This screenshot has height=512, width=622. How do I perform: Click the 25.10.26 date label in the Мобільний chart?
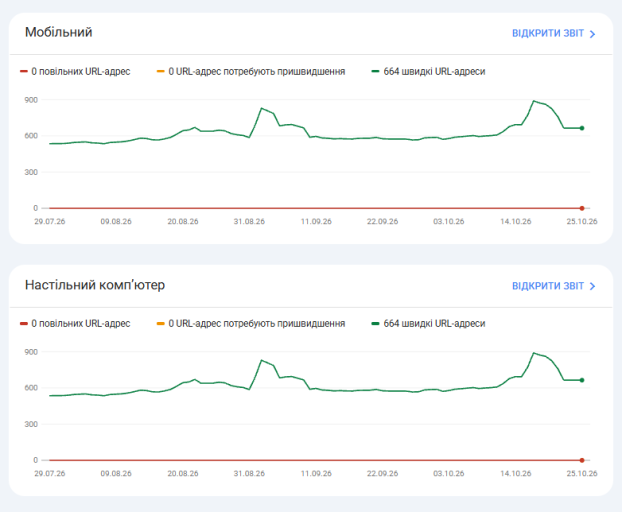(582, 221)
